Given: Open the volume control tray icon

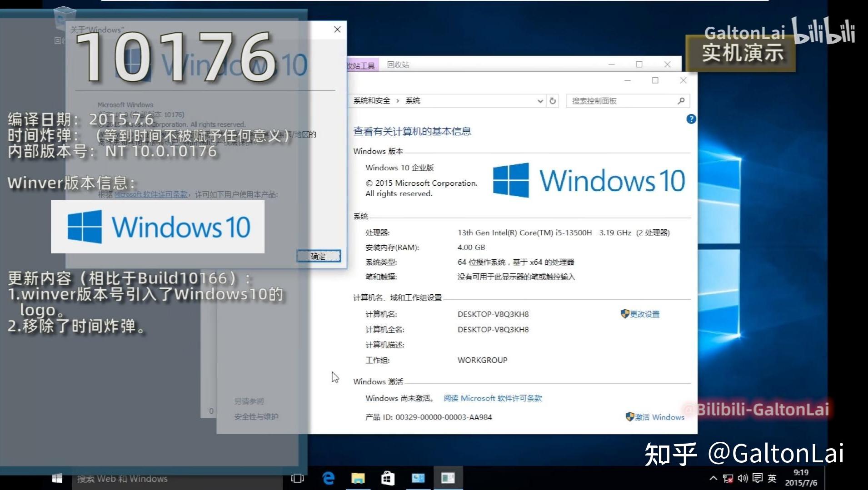Looking at the screenshot, I should (743, 478).
